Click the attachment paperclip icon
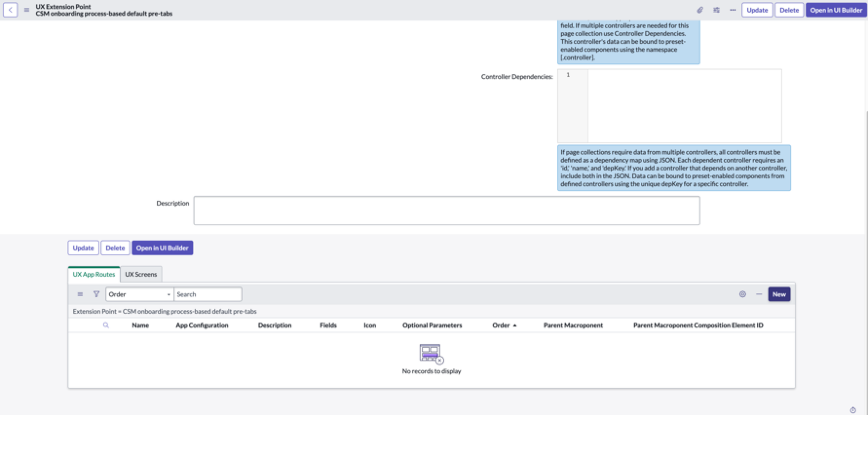 click(700, 10)
